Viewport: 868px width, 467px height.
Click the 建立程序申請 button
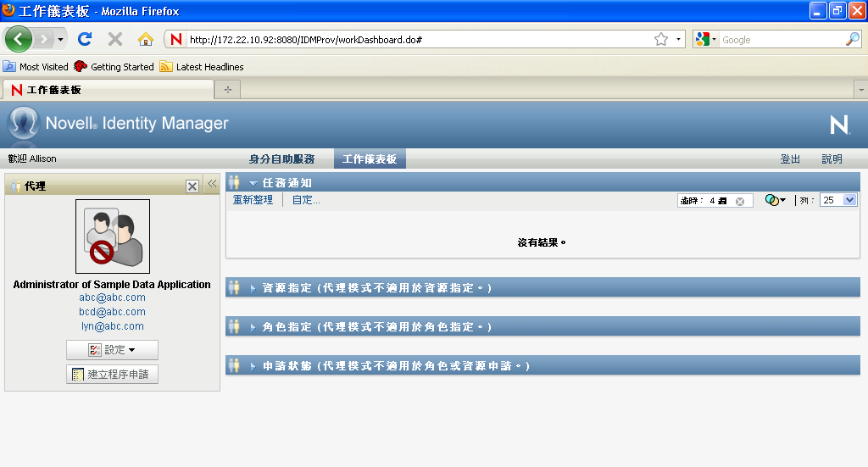tap(113, 374)
